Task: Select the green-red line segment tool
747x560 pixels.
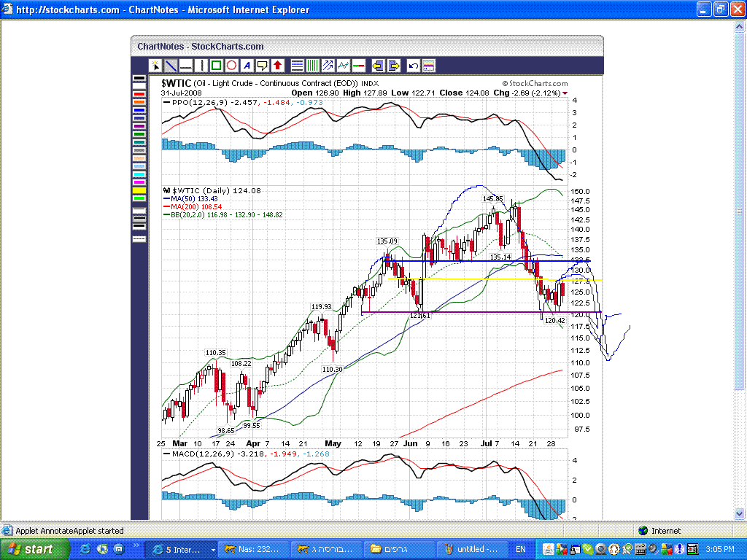Action: pyautogui.click(x=358, y=66)
